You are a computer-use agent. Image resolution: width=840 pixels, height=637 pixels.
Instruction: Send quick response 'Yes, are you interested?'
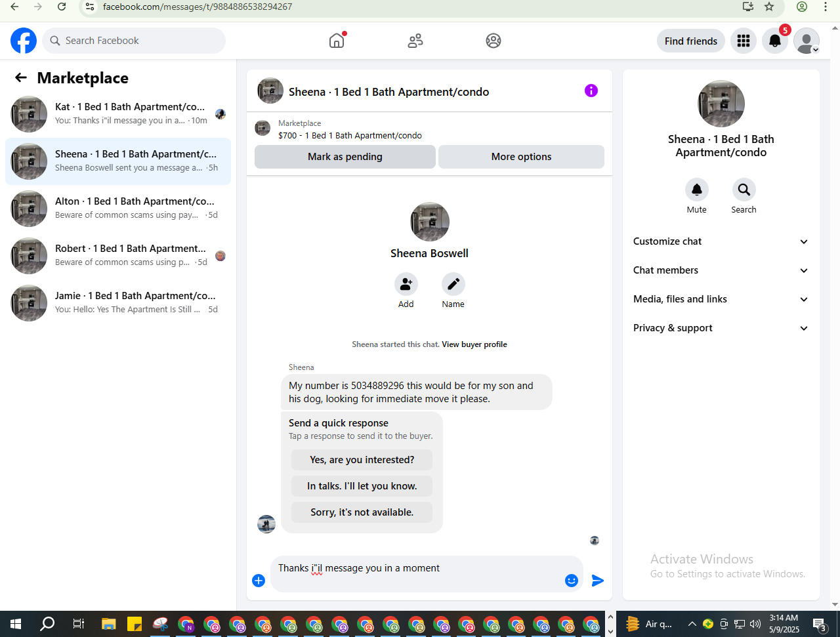point(362,460)
